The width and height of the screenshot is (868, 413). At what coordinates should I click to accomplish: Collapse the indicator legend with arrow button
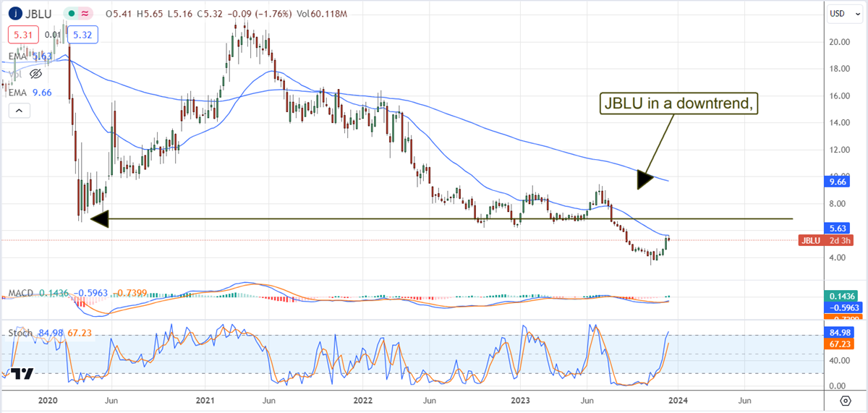18,111
